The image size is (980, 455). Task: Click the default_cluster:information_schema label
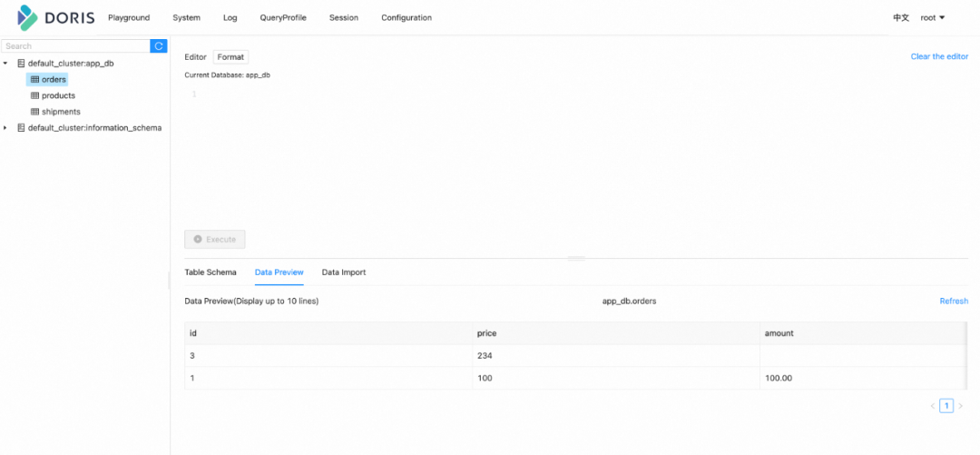(x=94, y=128)
